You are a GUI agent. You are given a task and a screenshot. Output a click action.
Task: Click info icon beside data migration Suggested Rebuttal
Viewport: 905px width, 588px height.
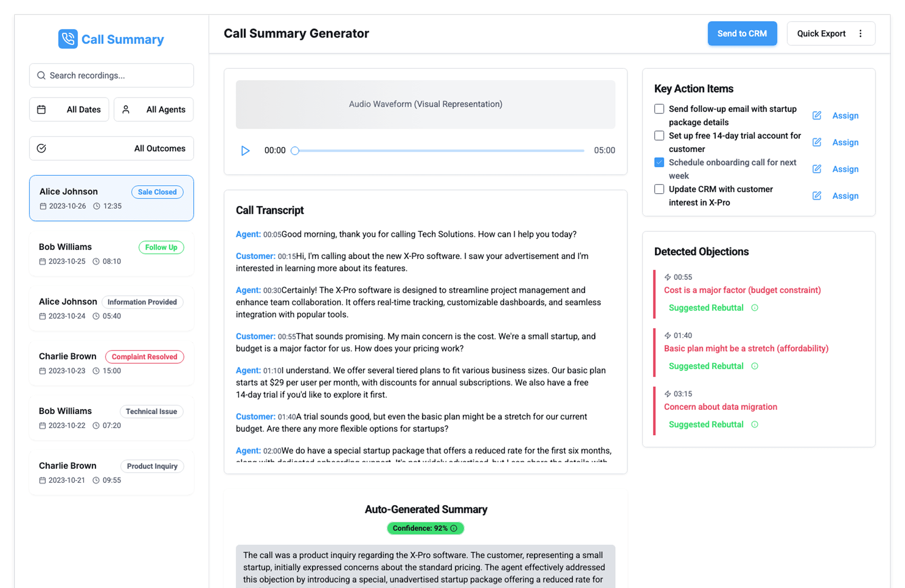[755, 425]
